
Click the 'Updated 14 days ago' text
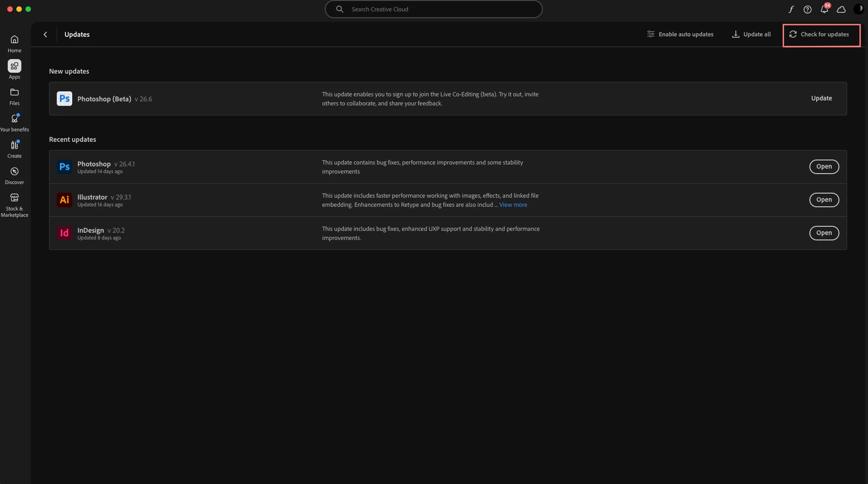(x=100, y=172)
